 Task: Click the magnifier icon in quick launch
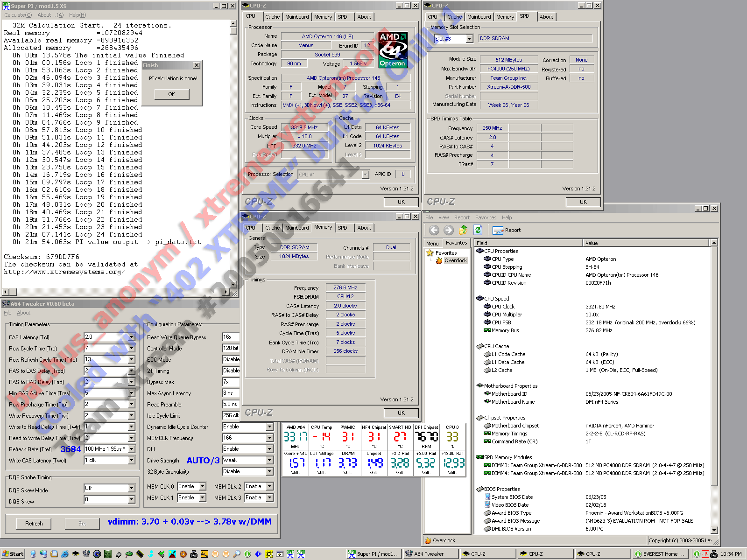coord(237,554)
